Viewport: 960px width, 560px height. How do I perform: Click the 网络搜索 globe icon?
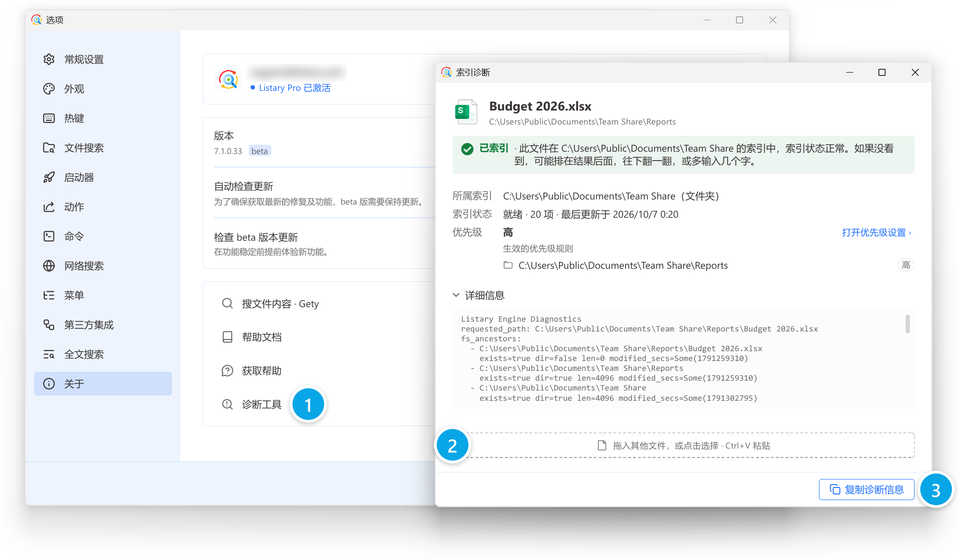[49, 266]
